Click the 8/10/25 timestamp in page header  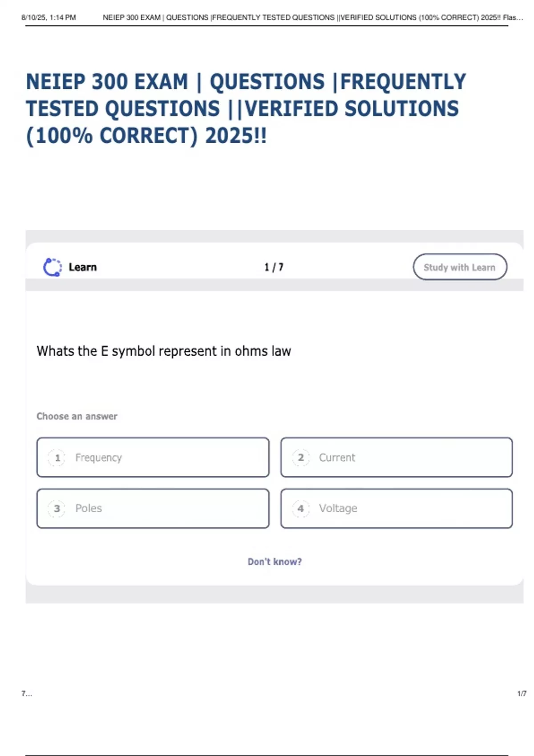tap(49, 18)
